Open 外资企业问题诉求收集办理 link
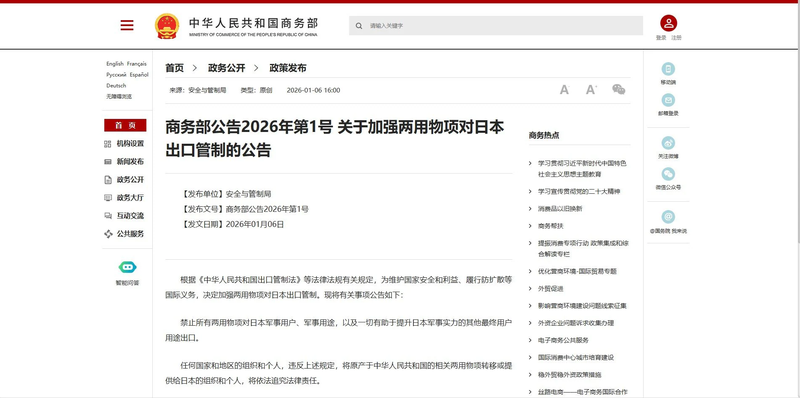This screenshot has width=800, height=398. (x=576, y=323)
